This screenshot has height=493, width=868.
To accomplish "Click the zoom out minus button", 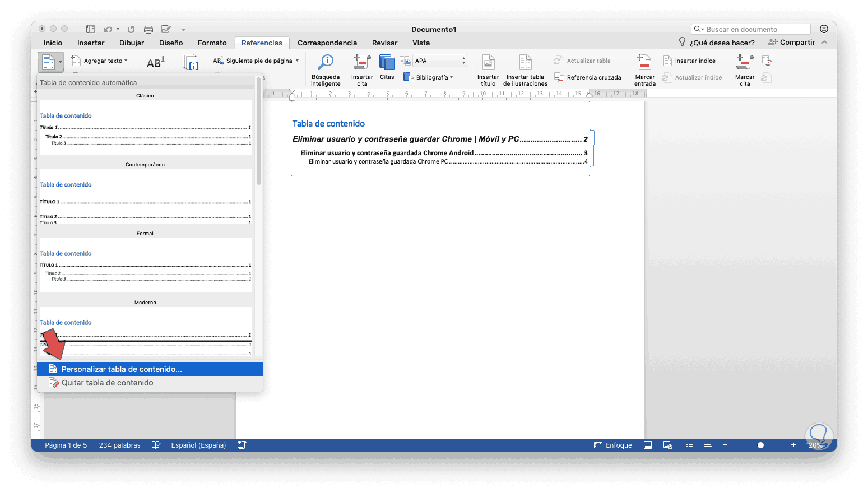I will point(725,445).
